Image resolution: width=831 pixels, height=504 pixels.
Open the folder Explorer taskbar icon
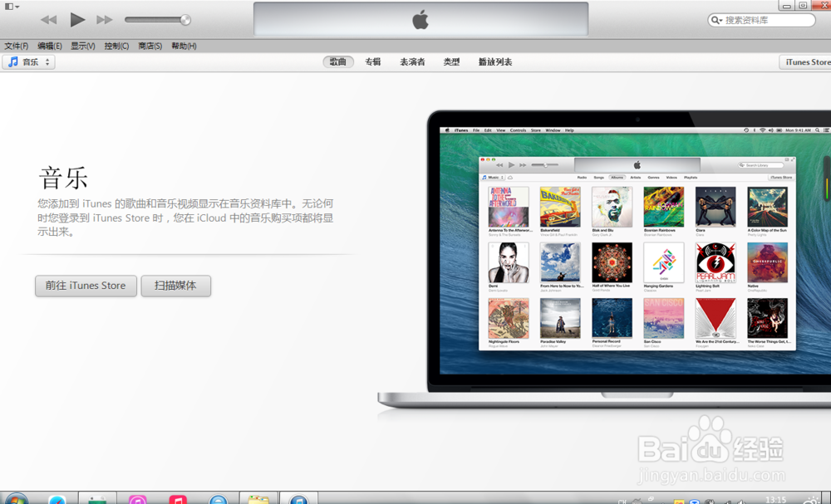tap(258, 499)
